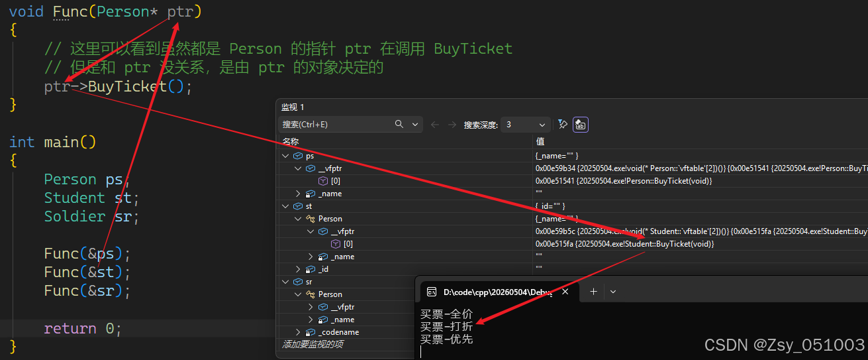The image size is (868, 360).
Task: Click the object icon of ps's __vfptr
Action: pos(311,168)
